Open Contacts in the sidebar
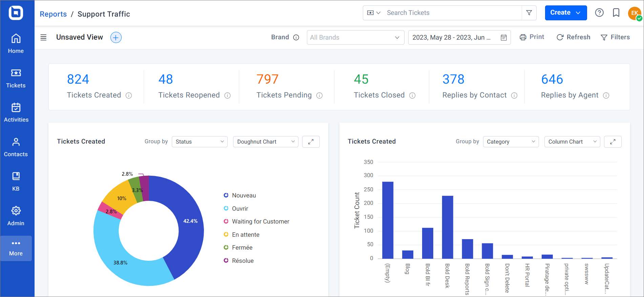 16,147
